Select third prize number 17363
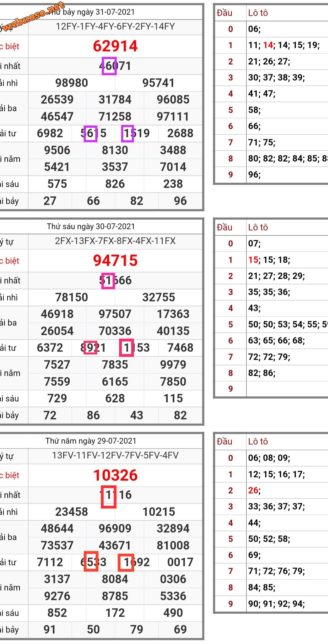 click(173, 314)
